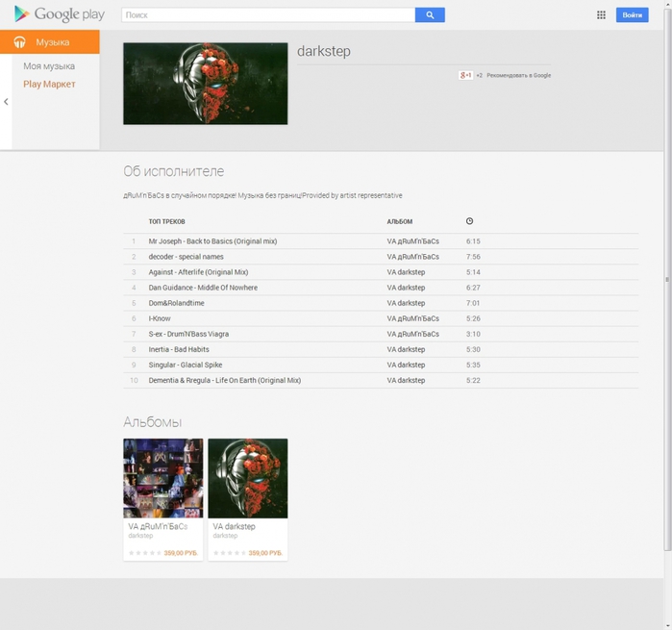Click VA darkstep album card title
Image resolution: width=672 pixels, height=630 pixels.
pyautogui.click(x=234, y=526)
